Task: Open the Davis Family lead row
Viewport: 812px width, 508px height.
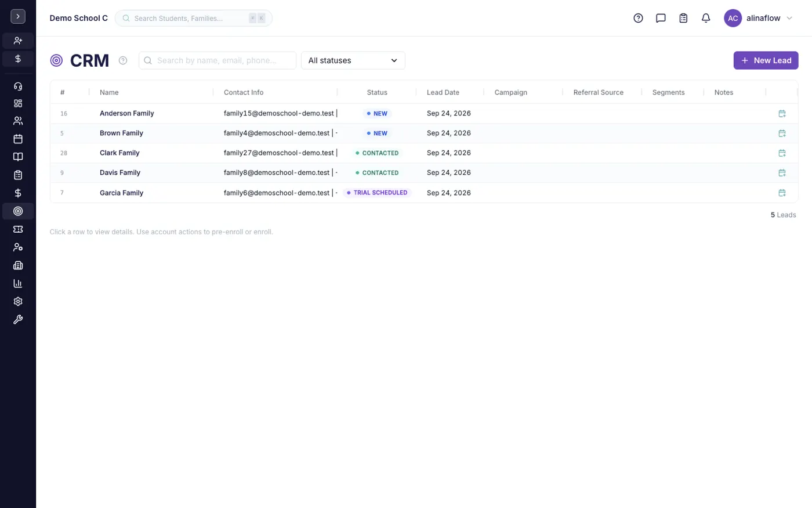Action: pyautogui.click(x=424, y=173)
